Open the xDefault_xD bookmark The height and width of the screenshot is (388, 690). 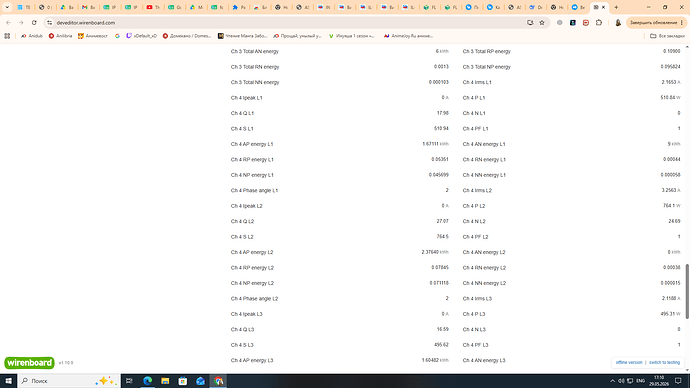click(141, 36)
